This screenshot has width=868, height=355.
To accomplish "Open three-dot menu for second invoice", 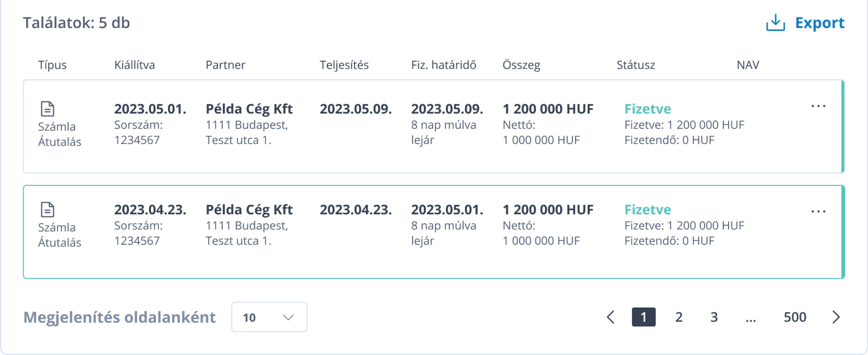I will (x=818, y=211).
